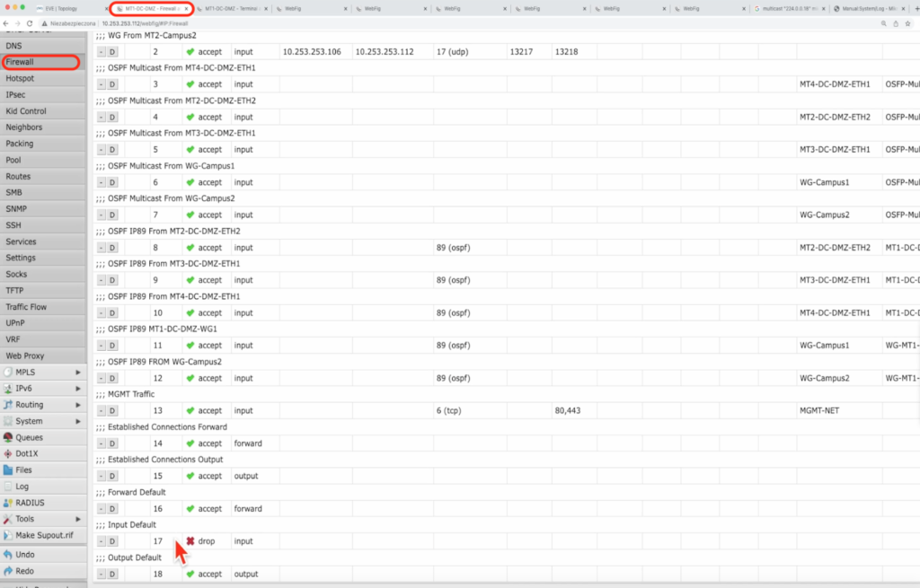Screen dimensions: 920x588
Task: Open Queues via its sidebar icon
Action: pos(8,438)
